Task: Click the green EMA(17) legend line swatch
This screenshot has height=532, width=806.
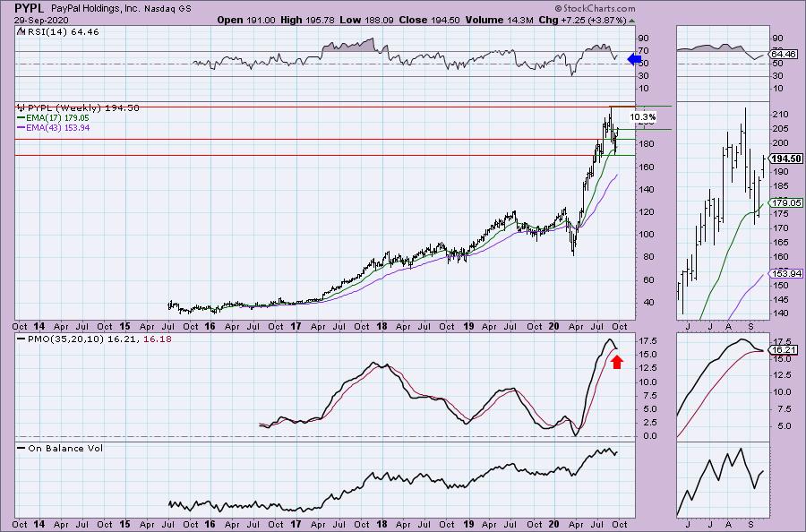Action: pyautogui.click(x=21, y=117)
